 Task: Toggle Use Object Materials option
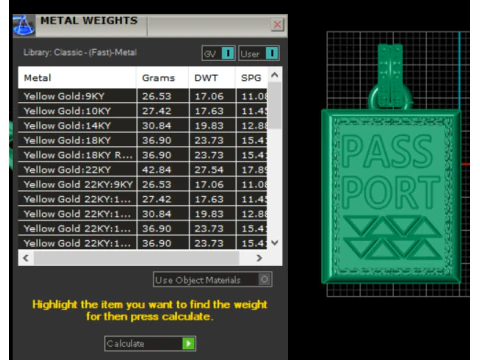click(x=213, y=279)
